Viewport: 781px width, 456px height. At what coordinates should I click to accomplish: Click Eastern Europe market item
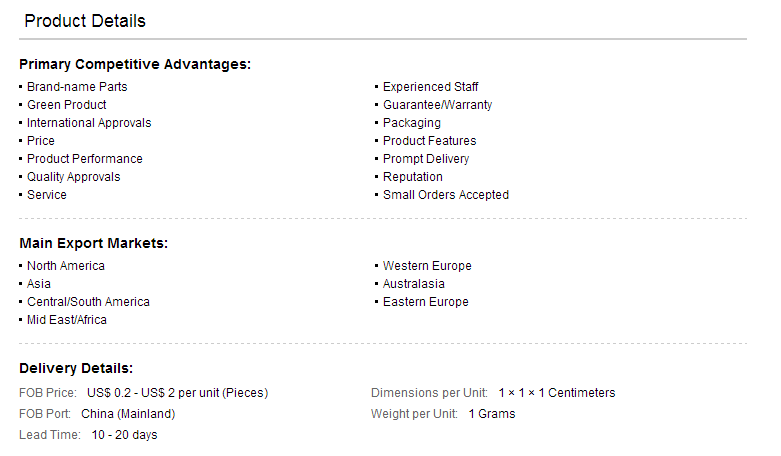(425, 302)
